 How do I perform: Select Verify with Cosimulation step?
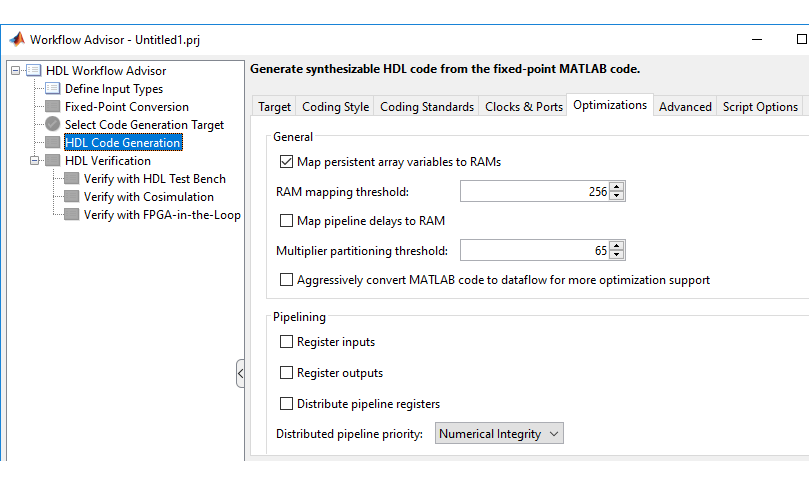point(148,197)
